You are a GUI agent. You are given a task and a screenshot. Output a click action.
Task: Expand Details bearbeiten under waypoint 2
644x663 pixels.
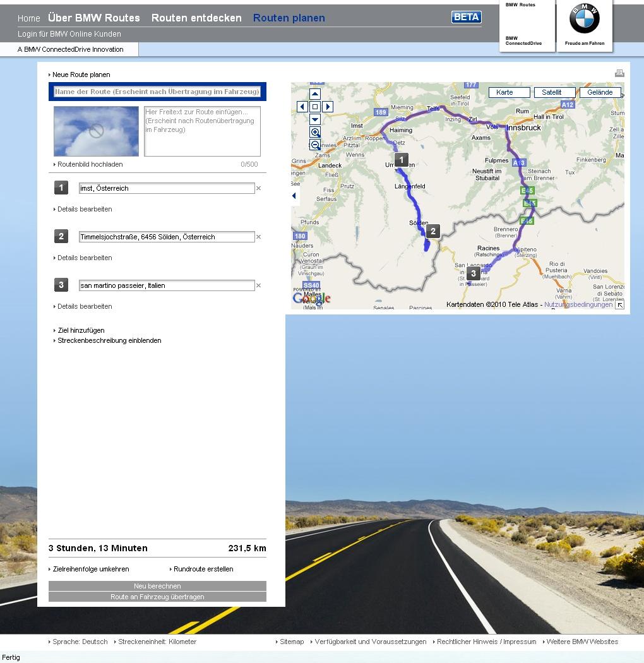tap(85, 258)
